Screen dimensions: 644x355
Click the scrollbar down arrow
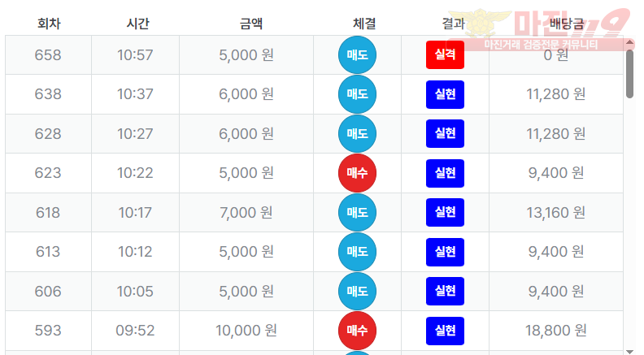pyautogui.click(x=629, y=350)
